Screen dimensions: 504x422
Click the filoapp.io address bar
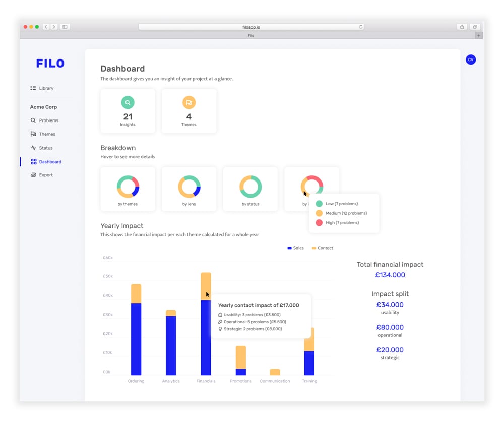251,27
